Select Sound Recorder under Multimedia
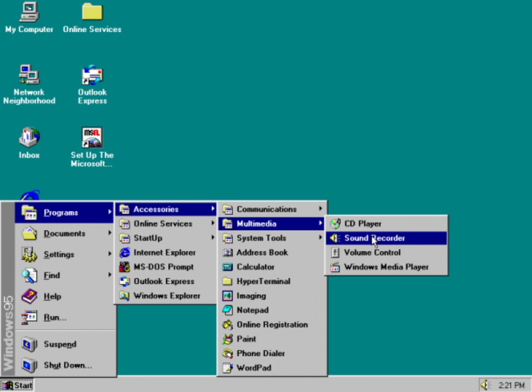The height and width of the screenshot is (392, 532). [x=375, y=238]
